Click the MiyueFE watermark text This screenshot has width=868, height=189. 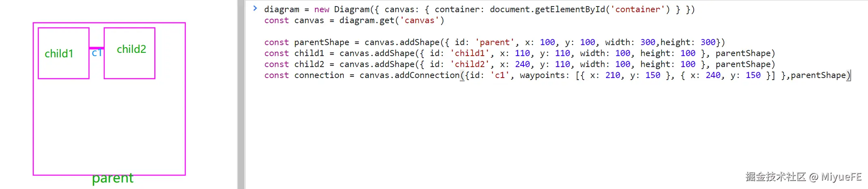(x=841, y=177)
